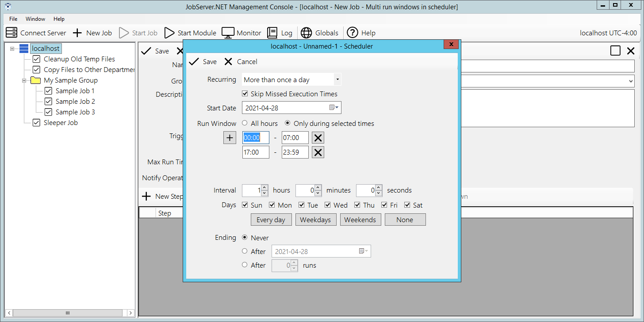Uncheck Skip Missed Execution Times

(x=245, y=94)
